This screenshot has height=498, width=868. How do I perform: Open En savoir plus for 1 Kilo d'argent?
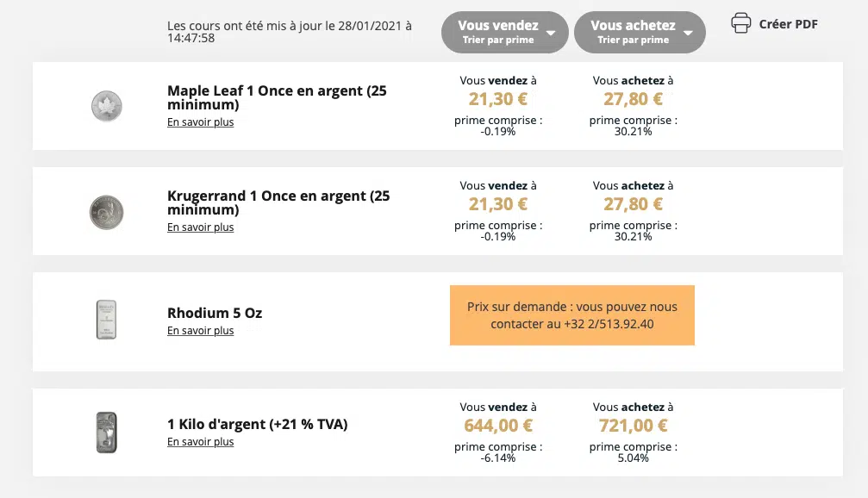[x=200, y=441]
